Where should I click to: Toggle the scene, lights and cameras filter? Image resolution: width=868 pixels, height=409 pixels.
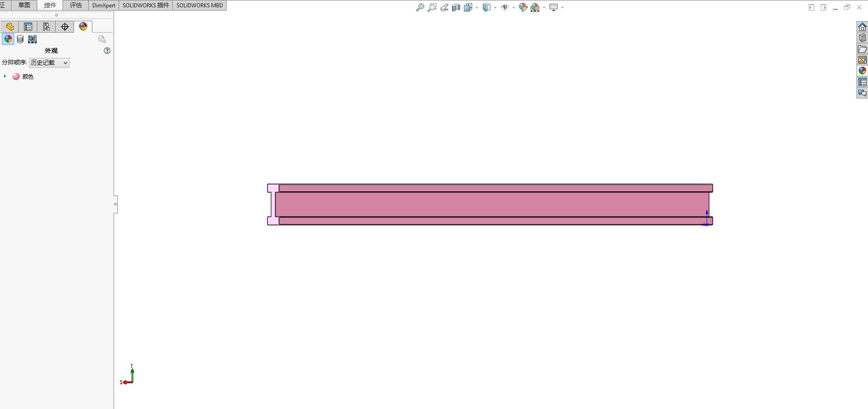tap(32, 39)
